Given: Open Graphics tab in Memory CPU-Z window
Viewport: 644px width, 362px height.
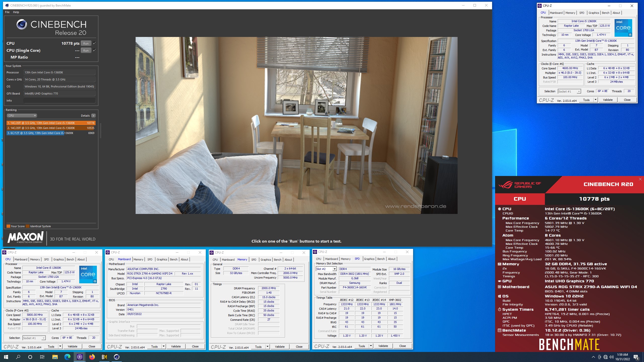Looking at the screenshot, I should 266,260.
